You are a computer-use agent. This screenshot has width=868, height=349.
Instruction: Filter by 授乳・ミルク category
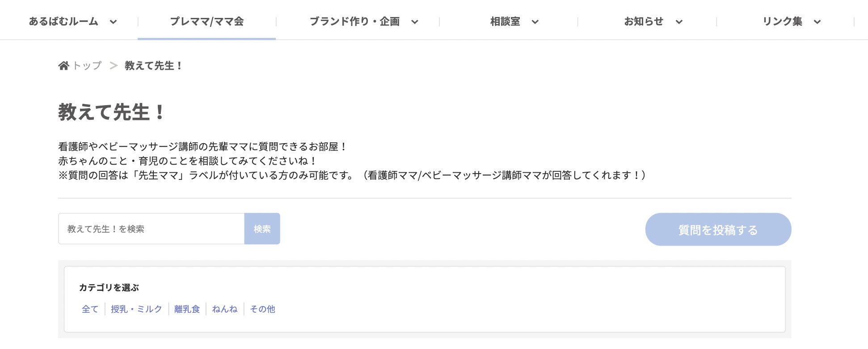[x=136, y=309]
